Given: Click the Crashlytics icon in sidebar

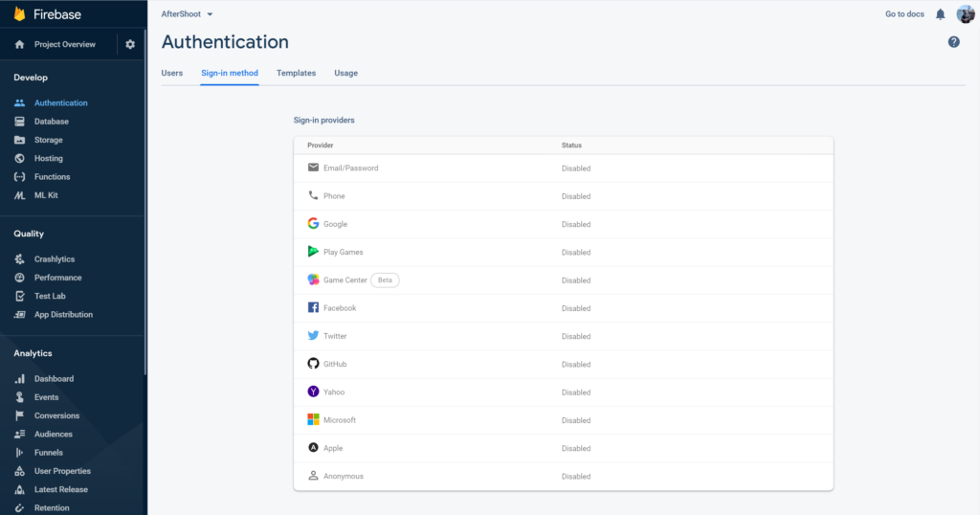Looking at the screenshot, I should coord(19,258).
